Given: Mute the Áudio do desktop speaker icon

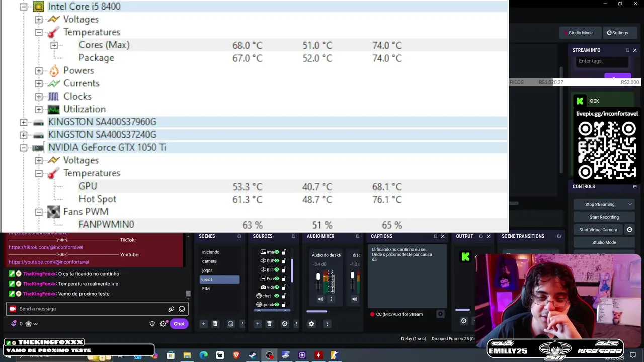Looking at the screenshot, I should [320, 299].
